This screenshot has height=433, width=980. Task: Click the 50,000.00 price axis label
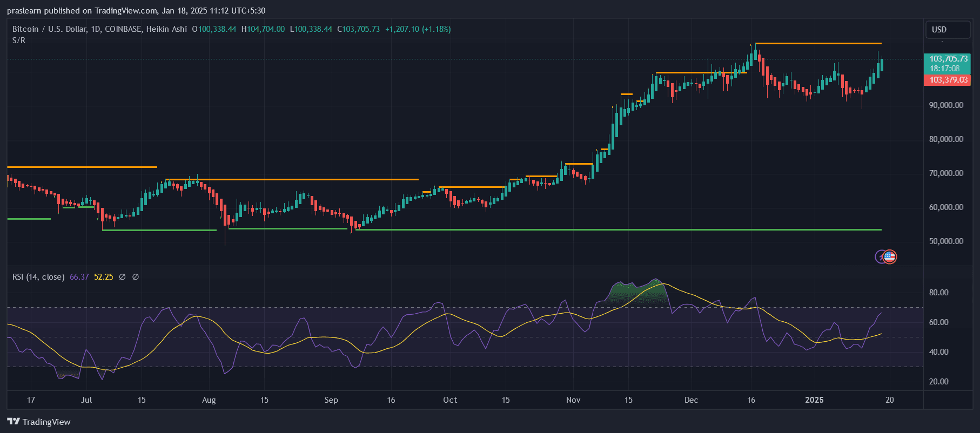tap(946, 241)
